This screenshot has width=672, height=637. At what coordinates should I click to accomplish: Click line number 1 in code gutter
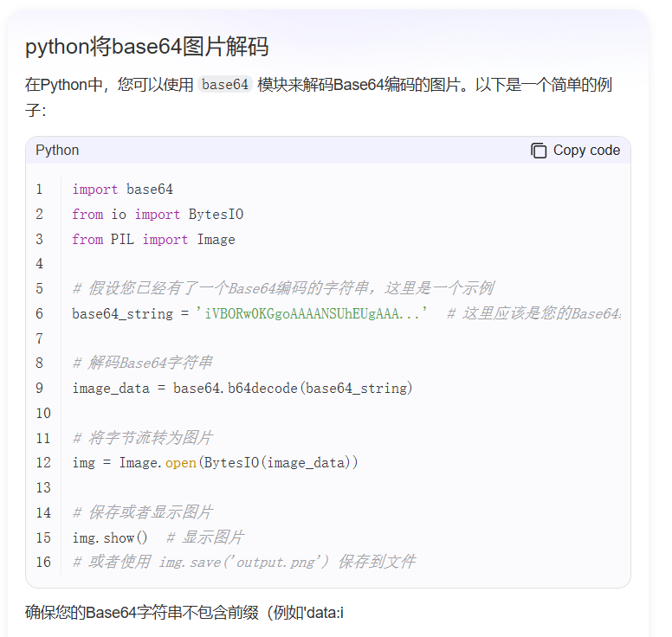(x=39, y=190)
